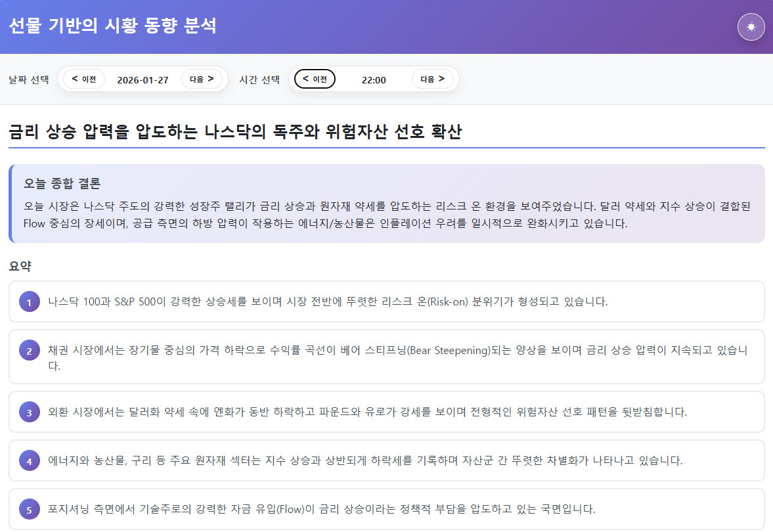Viewport: 773px width, 532px height.
Task: Click the number 2 summary badge
Action: [29, 350]
